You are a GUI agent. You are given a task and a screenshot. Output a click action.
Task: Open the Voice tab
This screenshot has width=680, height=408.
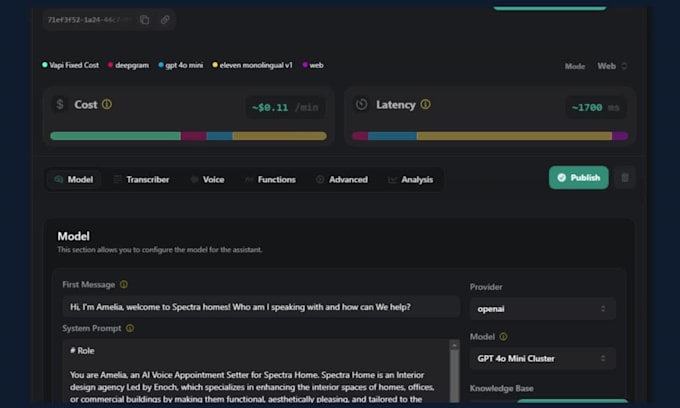(x=207, y=180)
